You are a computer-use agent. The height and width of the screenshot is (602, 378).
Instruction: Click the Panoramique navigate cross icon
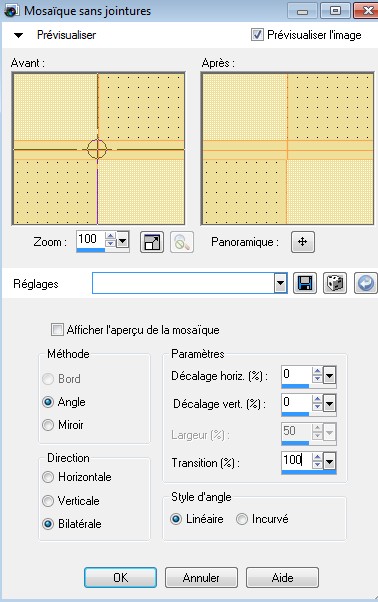coord(303,242)
